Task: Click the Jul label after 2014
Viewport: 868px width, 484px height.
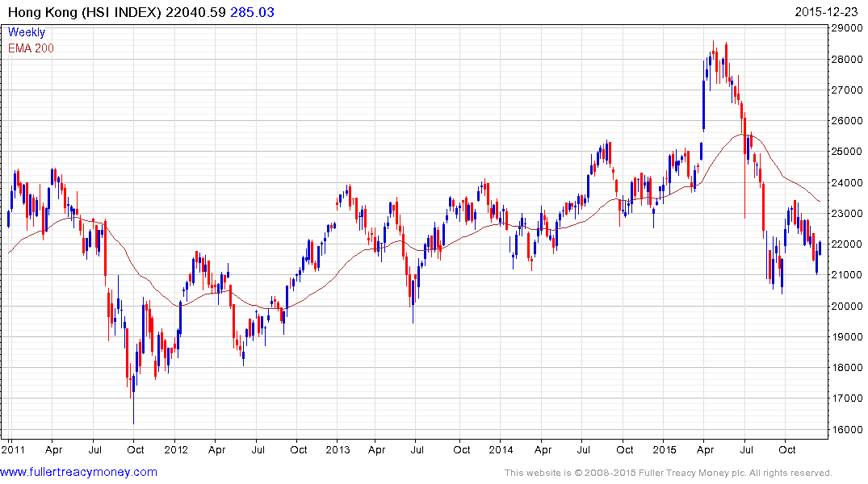Action: click(583, 449)
